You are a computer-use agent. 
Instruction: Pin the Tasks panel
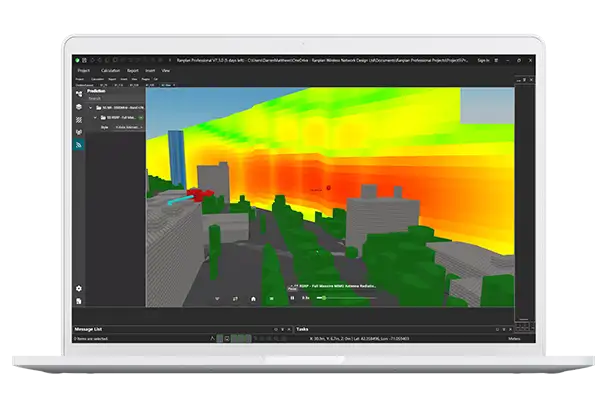(497, 330)
